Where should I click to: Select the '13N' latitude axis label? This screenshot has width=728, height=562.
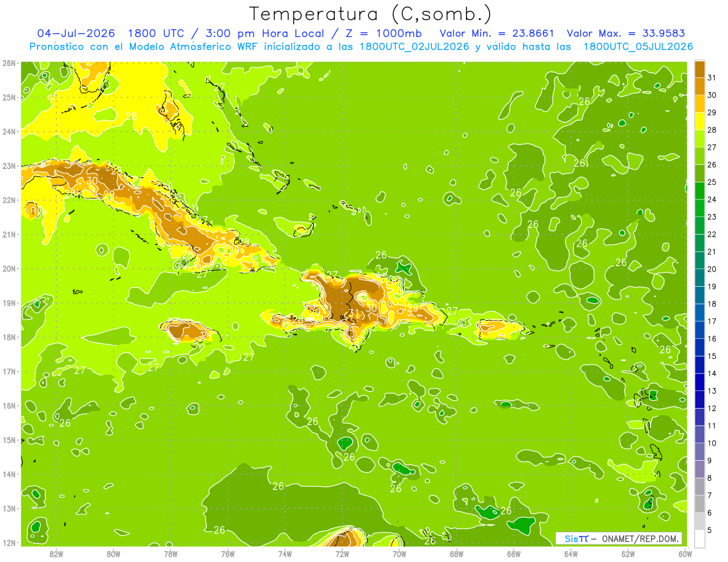(x=9, y=508)
